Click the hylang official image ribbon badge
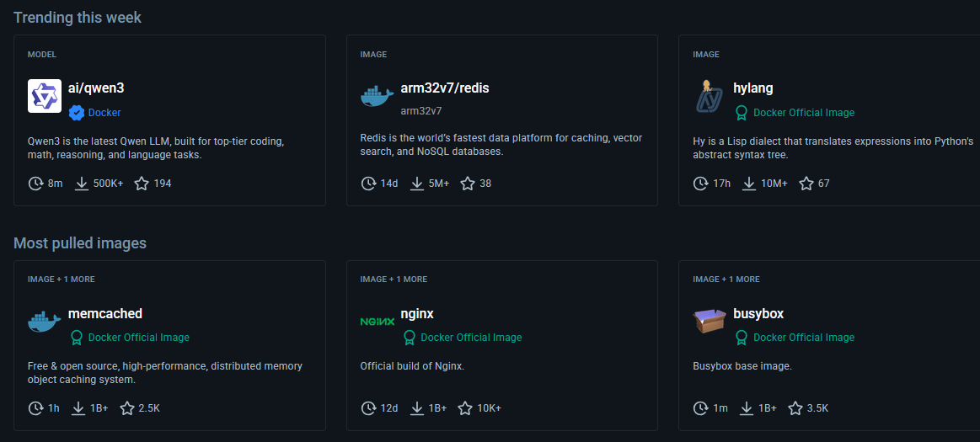Viewport: 980px width, 442px height. [742, 112]
